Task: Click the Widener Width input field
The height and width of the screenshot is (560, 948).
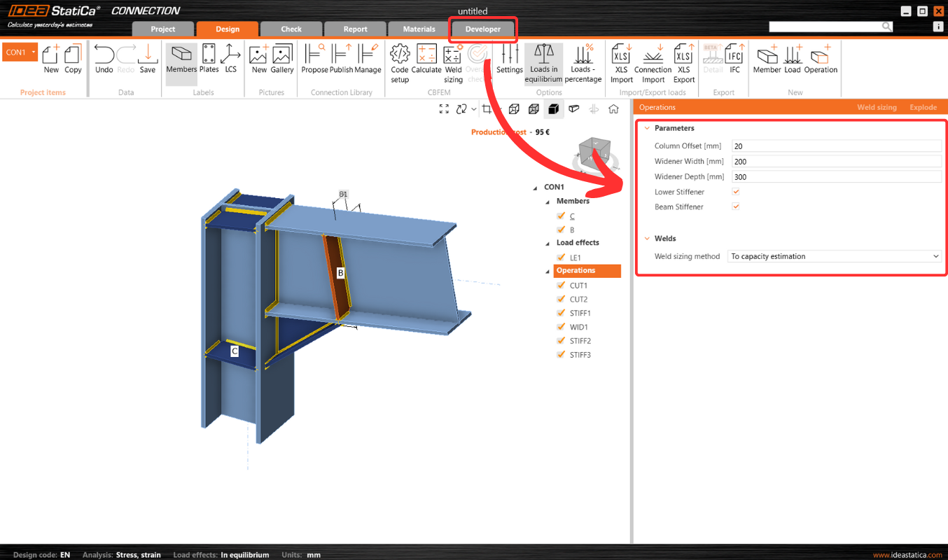Action: point(836,162)
